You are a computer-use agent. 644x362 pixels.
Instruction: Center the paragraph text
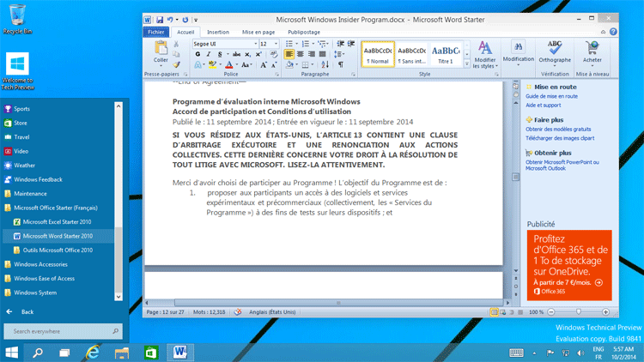(301, 54)
